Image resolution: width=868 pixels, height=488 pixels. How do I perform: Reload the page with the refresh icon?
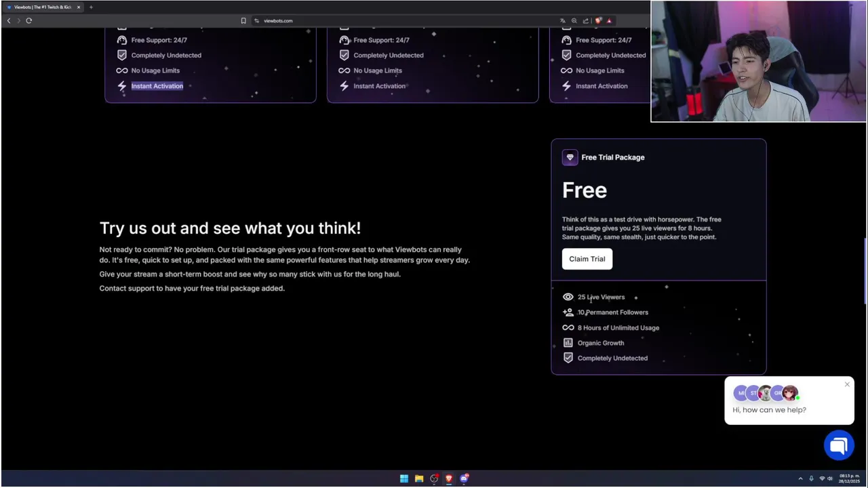pyautogui.click(x=29, y=21)
